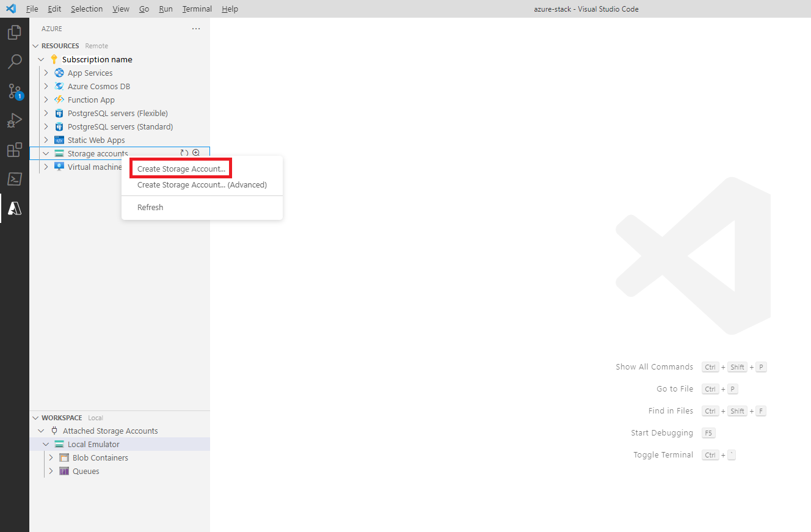811x532 pixels.
Task: Click the terminal icon in the activity bar
Action: [14, 178]
